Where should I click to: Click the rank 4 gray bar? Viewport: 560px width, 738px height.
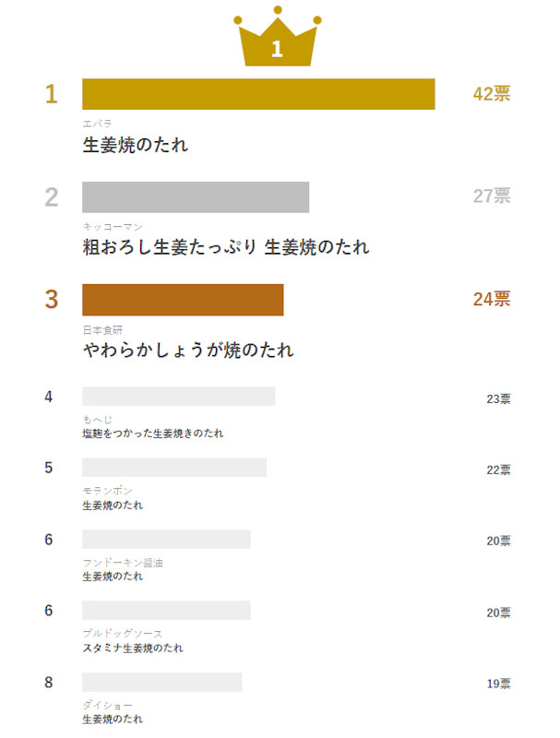pyautogui.click(x=179, y=397)
